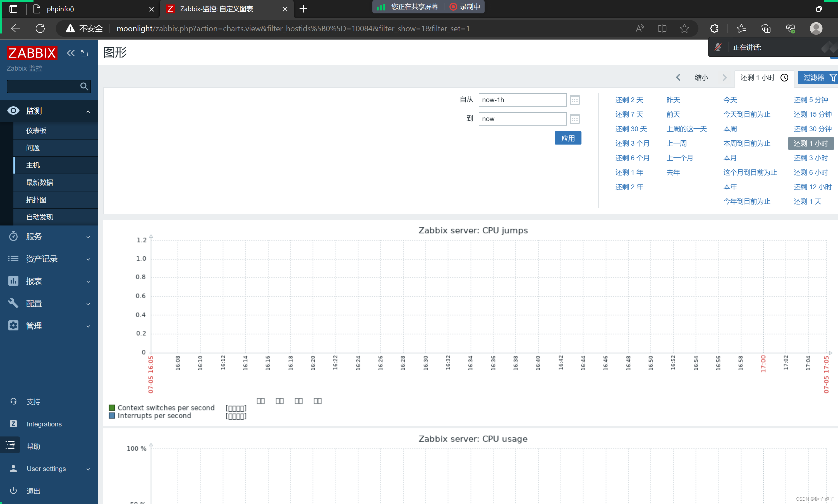Click the browser address bar URL
Image resolution: width=838 pixels, height=504 pixels.
(293, 28)
